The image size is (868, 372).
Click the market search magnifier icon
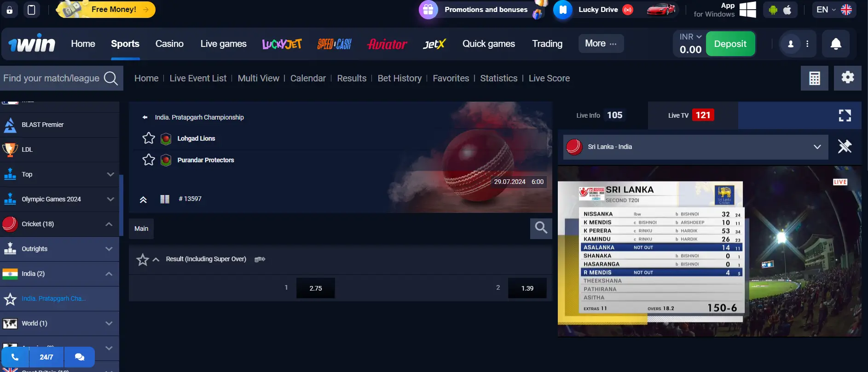click(x=541, y=228)
